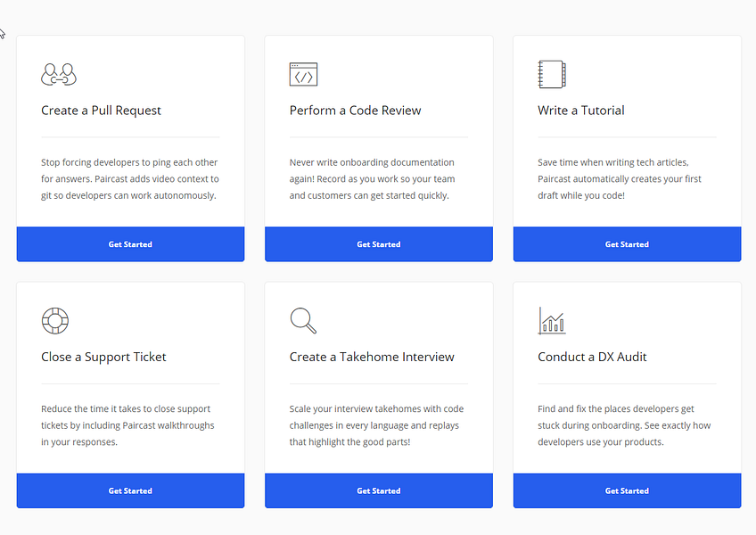Get Started with Create a Takehome Interview

click(x=379, y=490)
